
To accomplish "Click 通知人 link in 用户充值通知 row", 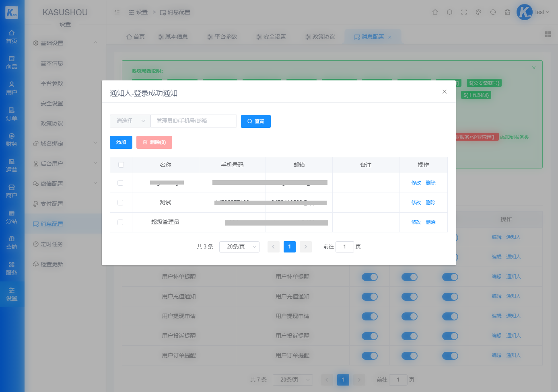I will pos(513,296).
